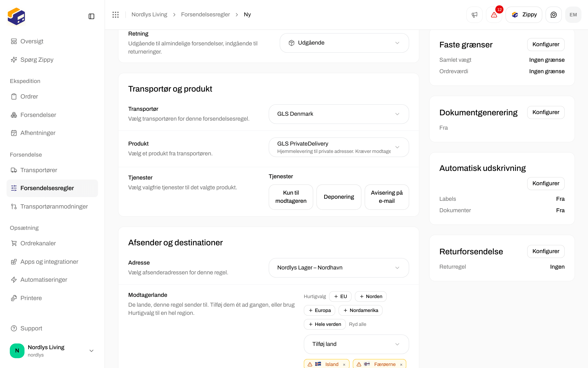Open the chat support icon in header
The image size is (588, 368).
(553, 15)
